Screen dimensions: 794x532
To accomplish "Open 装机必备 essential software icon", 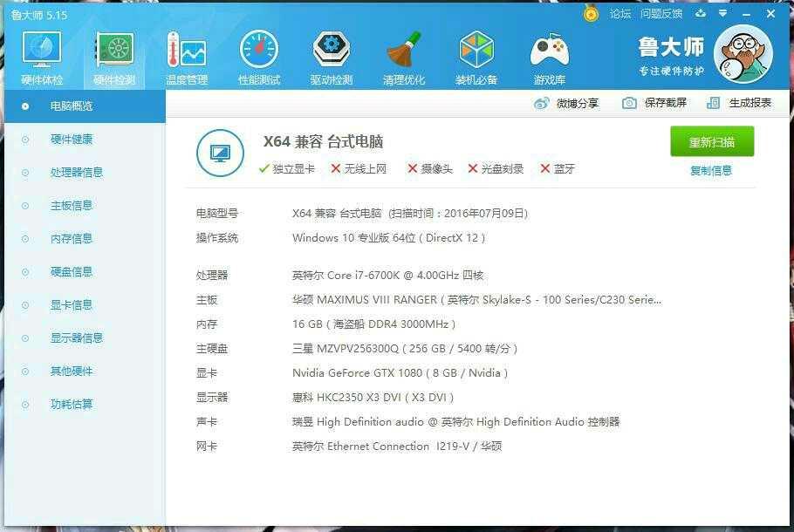I will point(476,57).
